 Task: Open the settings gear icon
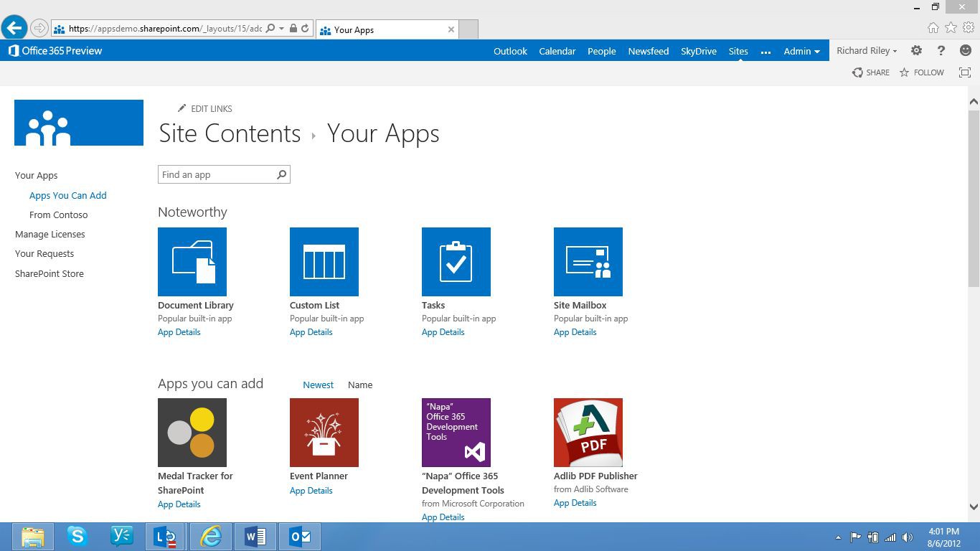[916, 51]
